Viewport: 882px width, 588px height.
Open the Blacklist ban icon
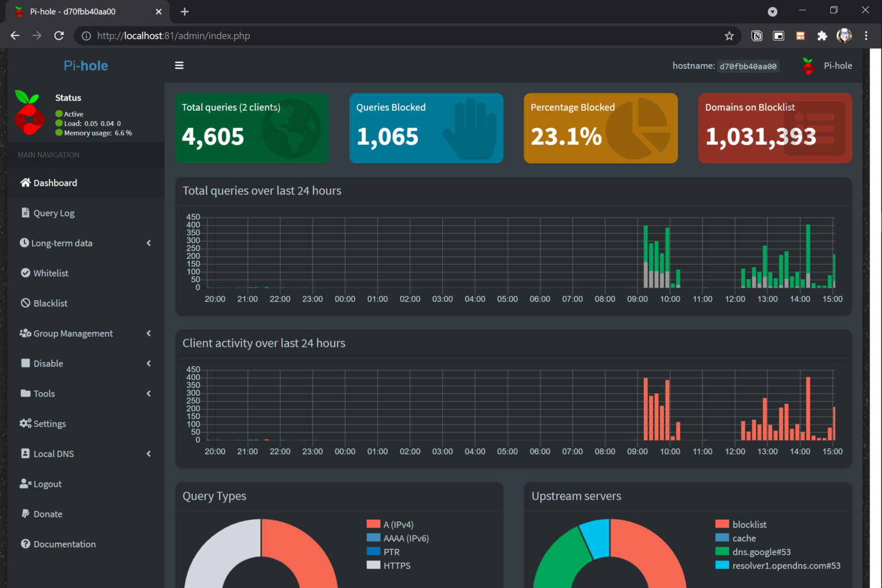(x=25, y=303)
